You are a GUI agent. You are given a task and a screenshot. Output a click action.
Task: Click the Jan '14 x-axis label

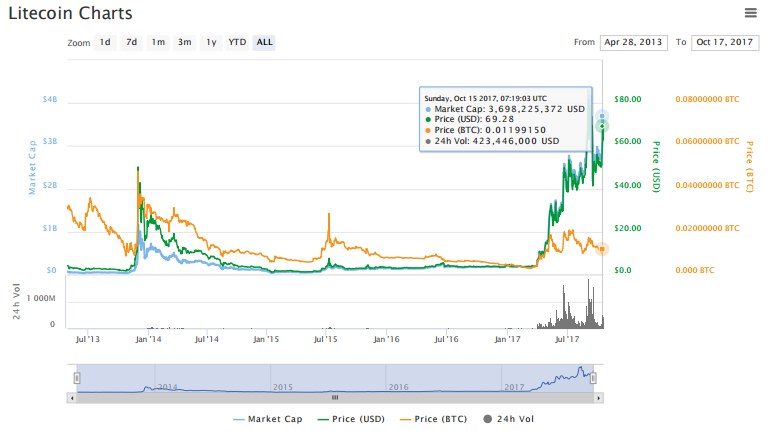point(148,339)
